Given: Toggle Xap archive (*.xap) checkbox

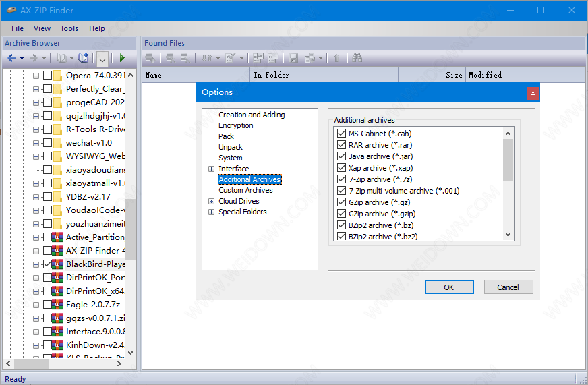Looking at the screenshot, I should click(x=341, y=168).
